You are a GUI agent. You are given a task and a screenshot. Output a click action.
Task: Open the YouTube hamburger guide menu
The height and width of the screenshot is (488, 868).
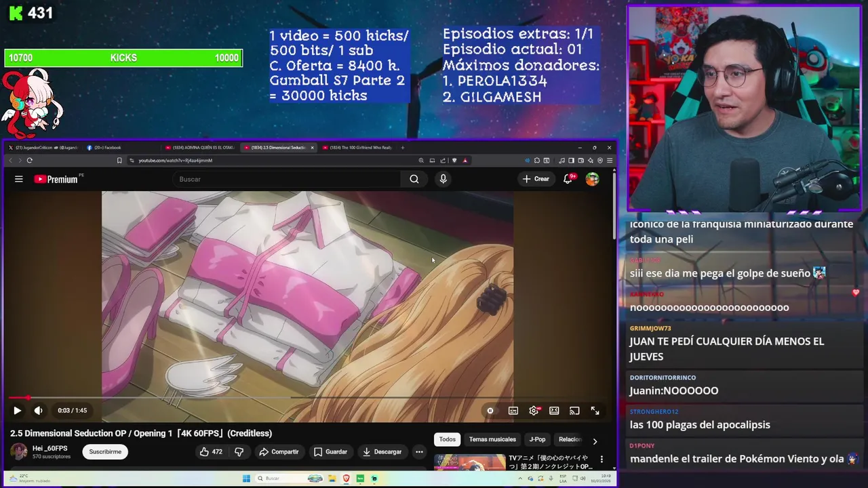click(19, 179)
